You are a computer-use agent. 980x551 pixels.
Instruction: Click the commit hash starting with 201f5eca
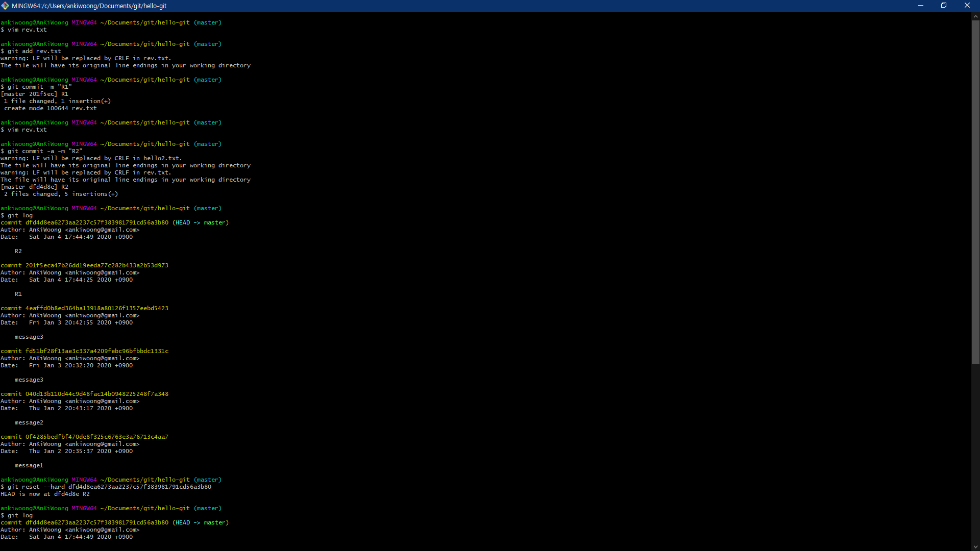97,265
